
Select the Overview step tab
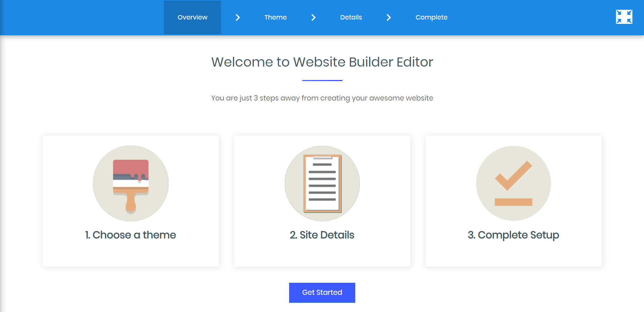click(192, 17)
